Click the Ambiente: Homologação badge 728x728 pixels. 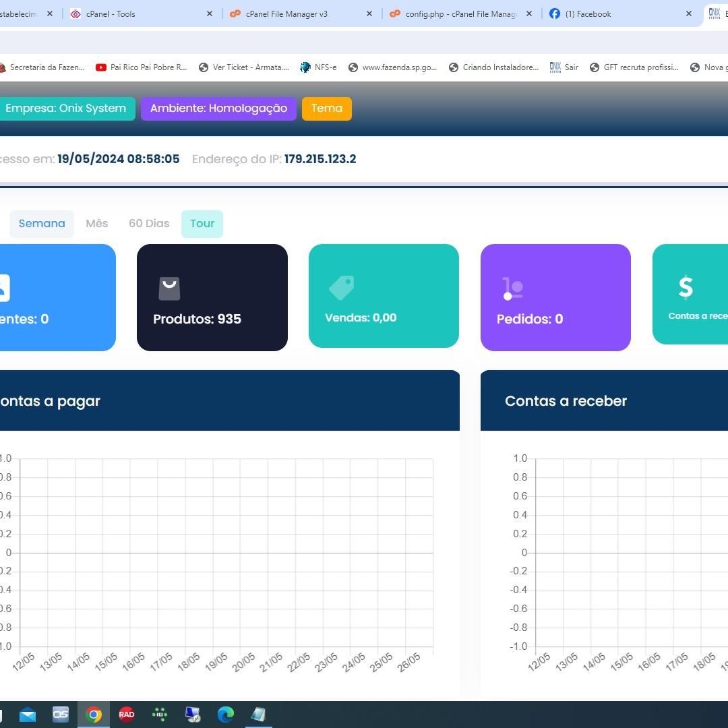tap(218, 109)
